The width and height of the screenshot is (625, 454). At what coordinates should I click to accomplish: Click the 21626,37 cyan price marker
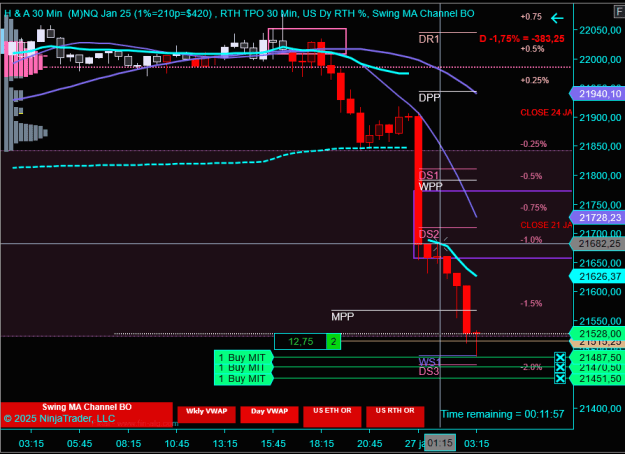click(597, 276)
